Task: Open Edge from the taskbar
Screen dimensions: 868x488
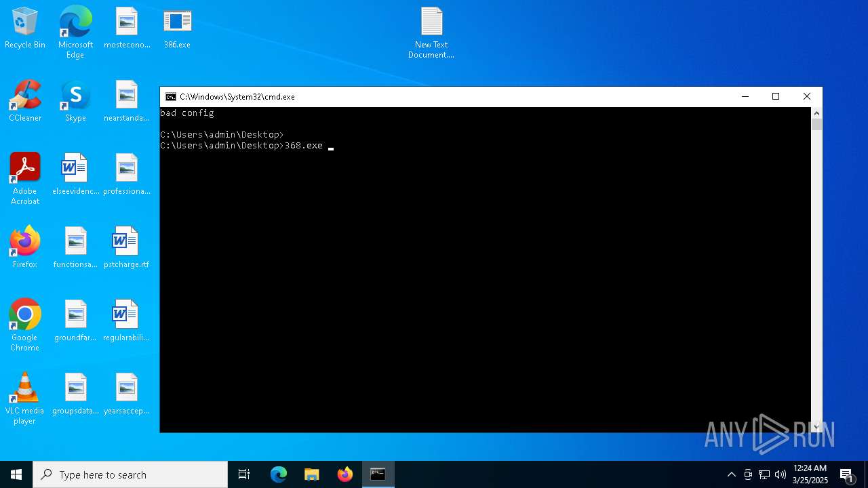Action: [x=279, y=474]
